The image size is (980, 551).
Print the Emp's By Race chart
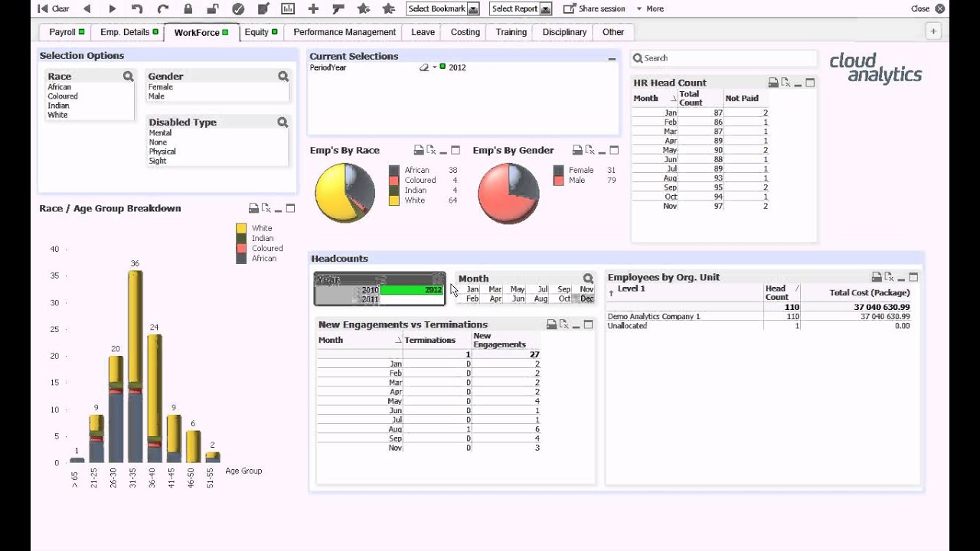419,150
